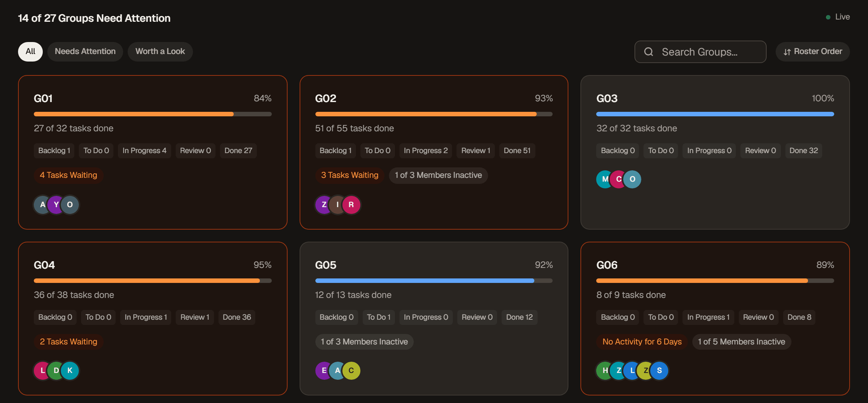Click G02's 1 of 3 Members Inactive badge
This screenshot has width=868, height=403.
(x=438, y=175)
